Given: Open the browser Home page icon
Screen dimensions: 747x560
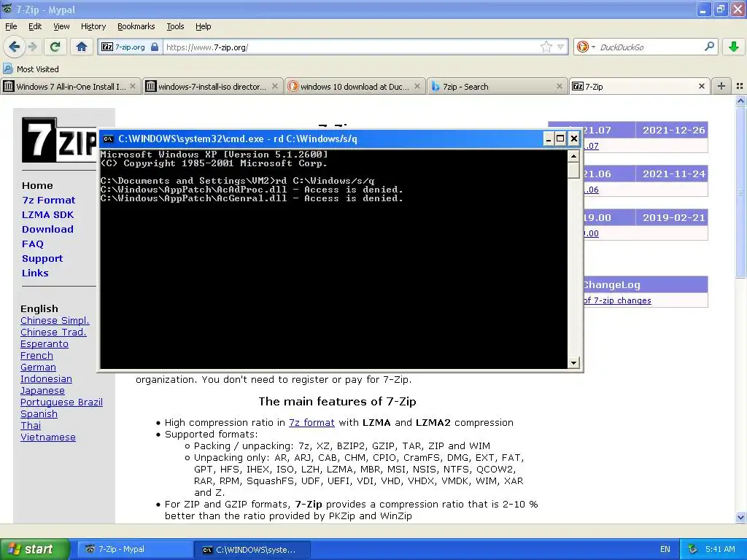Looking at the screenshot, I should [x=82, y=47].
